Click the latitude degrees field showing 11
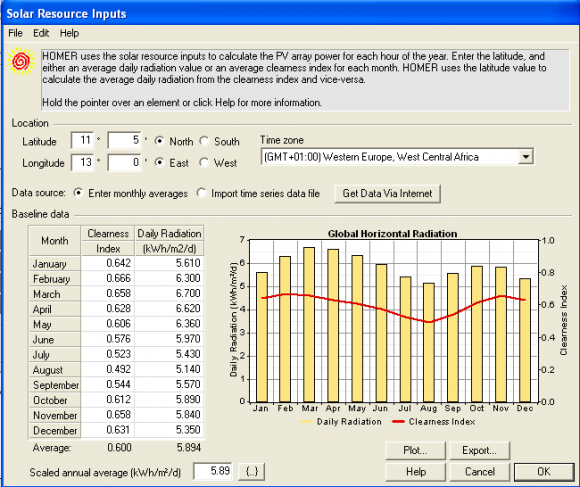Viewport: 580px width, 487px height. [82, 140]
